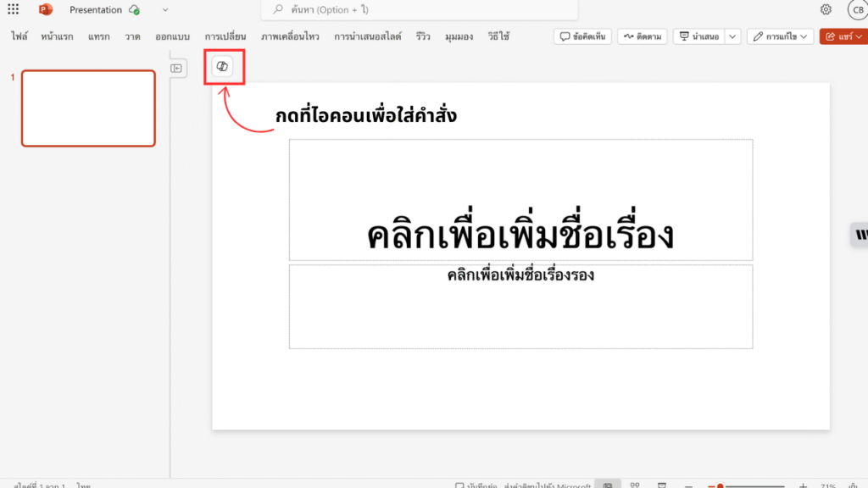Open the นำเสนอ dropdown arrow
Screen dimensions: 868x488
[732, 36]
